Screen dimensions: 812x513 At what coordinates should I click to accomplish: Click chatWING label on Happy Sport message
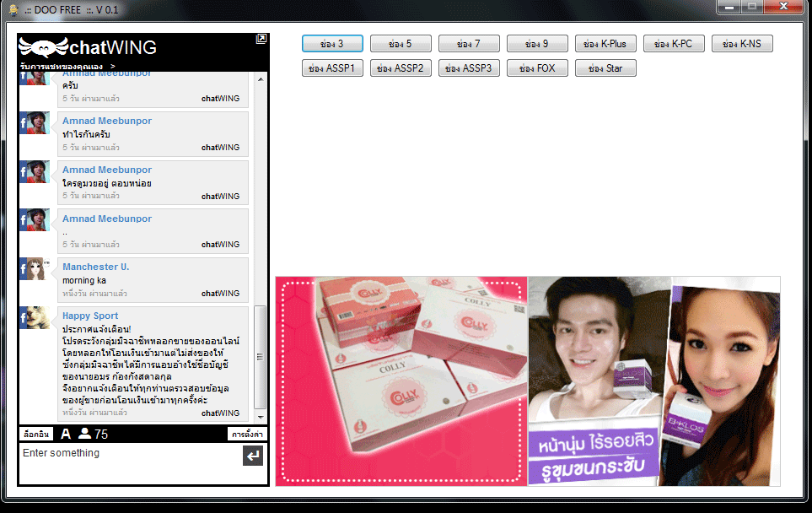(x=221, y=413)
